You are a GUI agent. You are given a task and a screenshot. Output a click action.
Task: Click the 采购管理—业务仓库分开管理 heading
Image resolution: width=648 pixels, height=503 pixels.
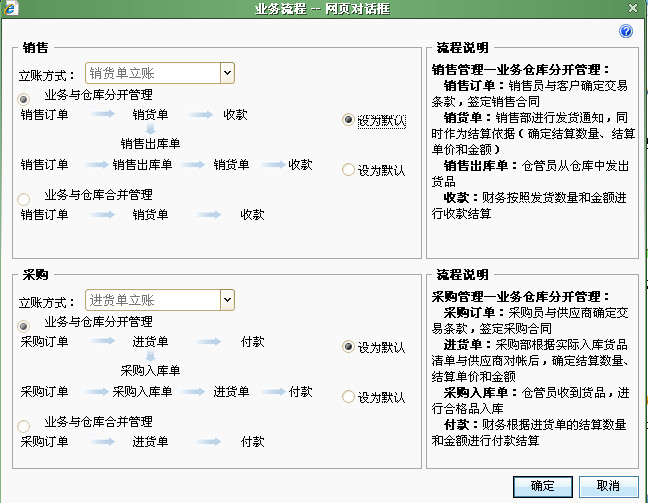pos(520,296)
